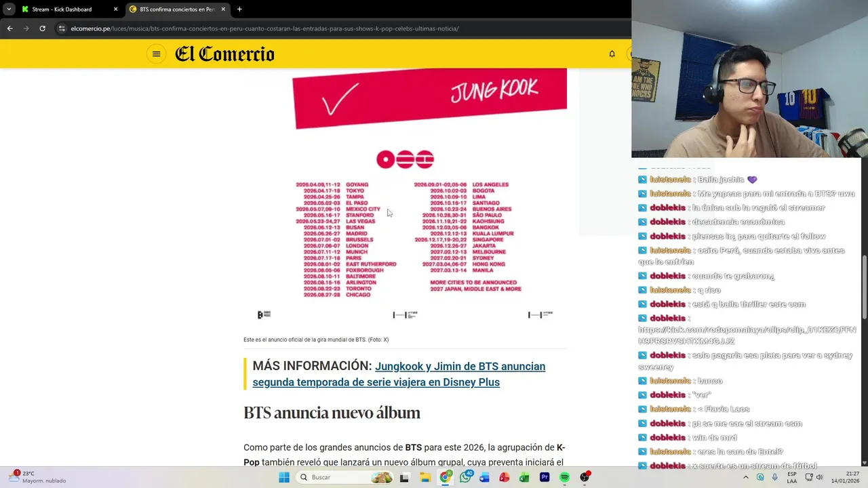Open OBS Studio from the taskbar
The width and height of the screenshot is (868, 488).
click(x=585, y=477)
